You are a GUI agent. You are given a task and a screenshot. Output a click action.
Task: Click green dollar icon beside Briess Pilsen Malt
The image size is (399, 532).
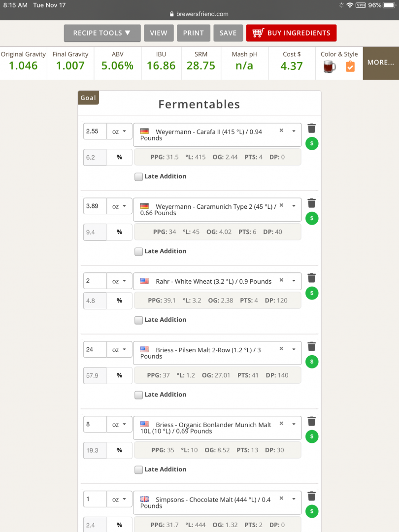point(312,362)
